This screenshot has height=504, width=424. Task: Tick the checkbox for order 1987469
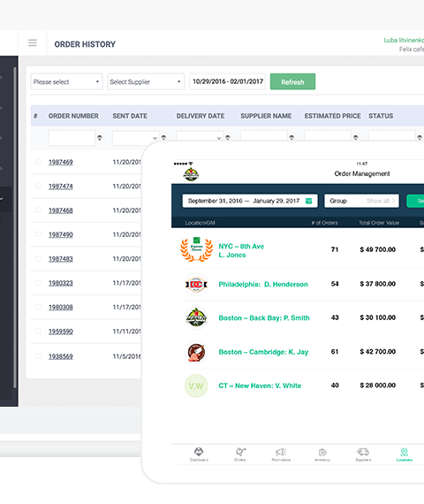click(x=39, y=162)
